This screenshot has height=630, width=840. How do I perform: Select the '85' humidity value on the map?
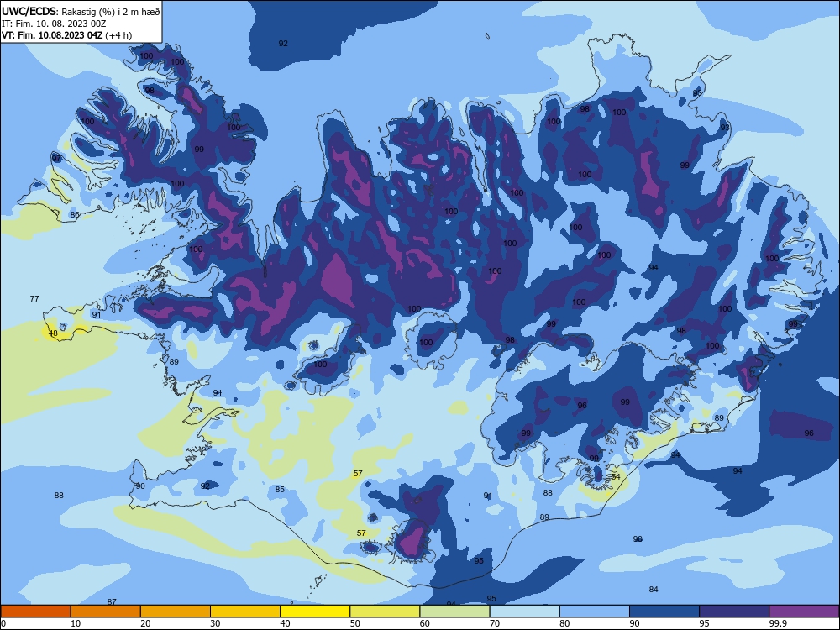point(280,489)
